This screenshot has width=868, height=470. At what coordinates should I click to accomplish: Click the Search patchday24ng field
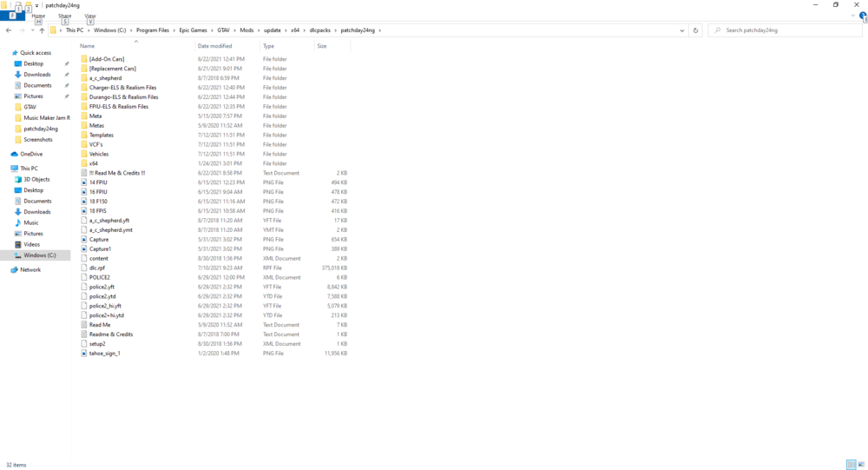(785, 30)
